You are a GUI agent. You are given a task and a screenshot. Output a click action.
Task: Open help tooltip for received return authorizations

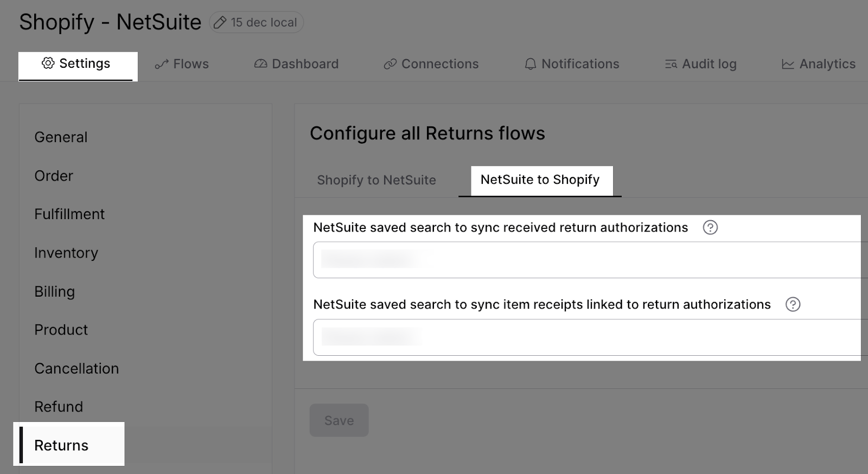point(710,227)
